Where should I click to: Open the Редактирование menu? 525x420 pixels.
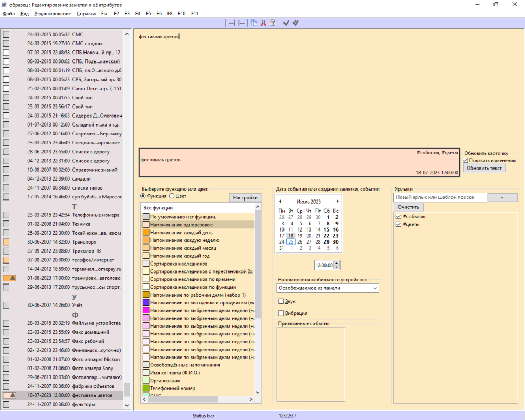click(x=52, y=13)
